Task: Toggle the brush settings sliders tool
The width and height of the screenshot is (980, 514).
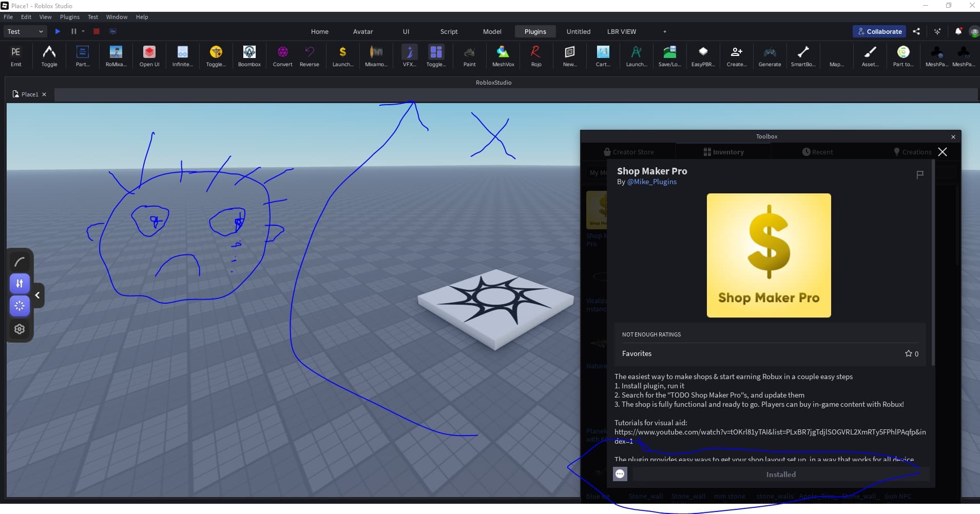Action: click(20, 283)
